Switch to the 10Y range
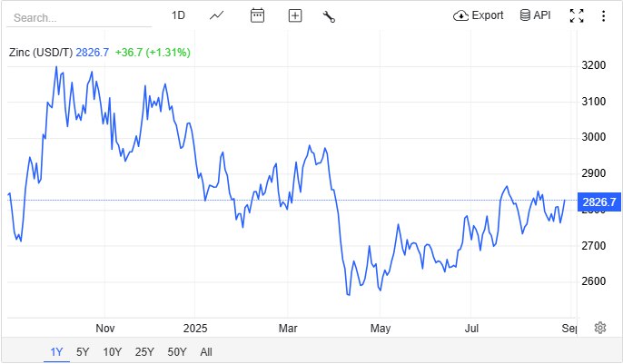623x364 pixels. [112, 352]
